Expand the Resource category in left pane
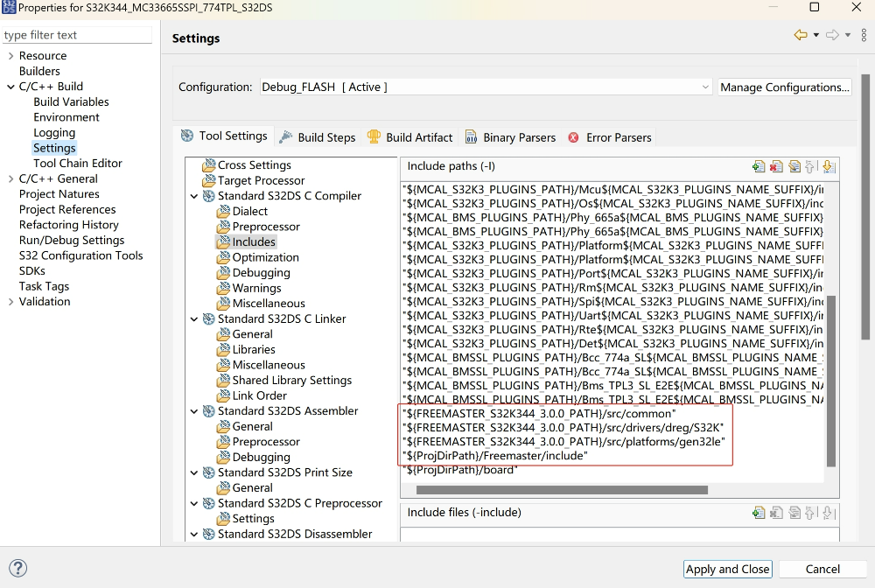875x588 pixels. [10, 56]
